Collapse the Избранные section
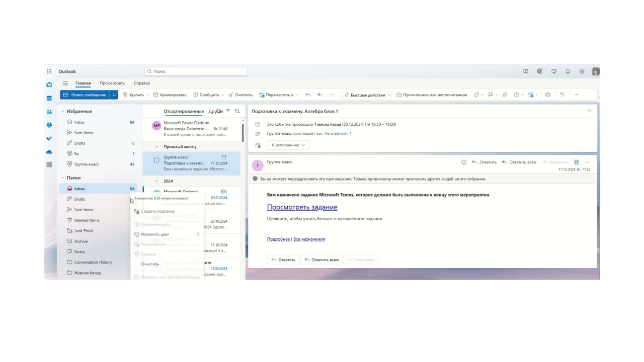 point(63,111)
